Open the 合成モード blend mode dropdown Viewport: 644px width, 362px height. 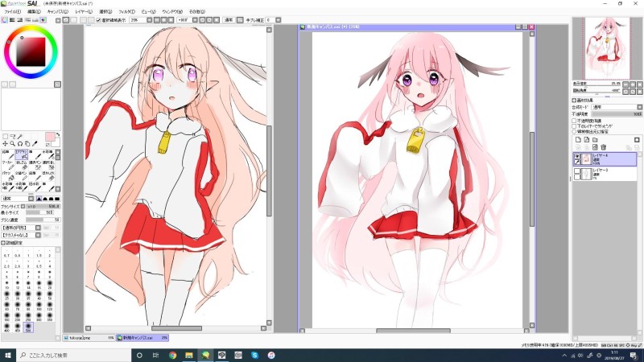coord(617,107)
